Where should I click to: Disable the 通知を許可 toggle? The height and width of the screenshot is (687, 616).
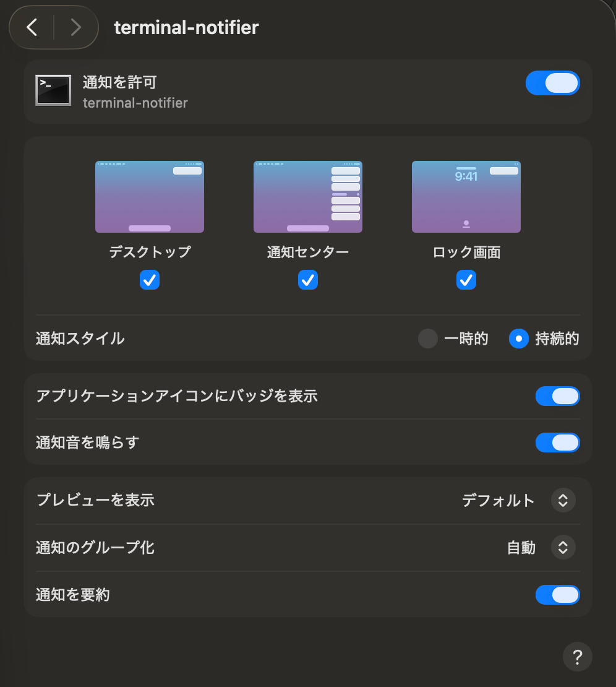tap(552, 83)
